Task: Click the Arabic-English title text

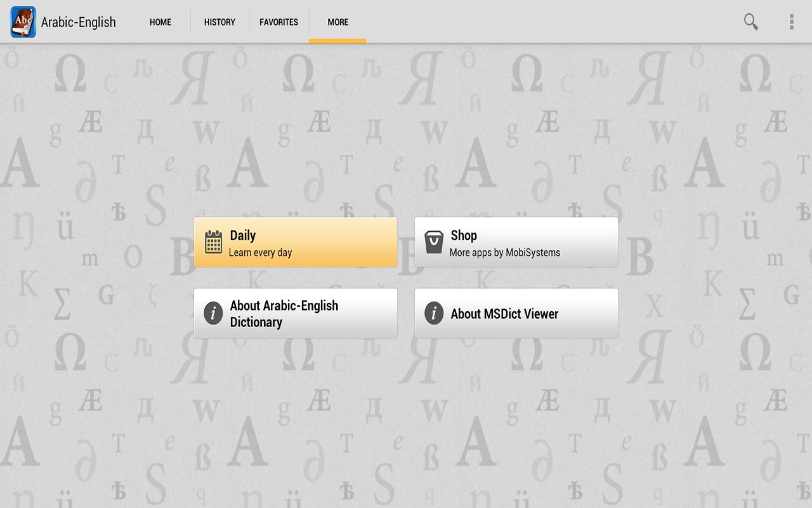Action: coord(77,22)
